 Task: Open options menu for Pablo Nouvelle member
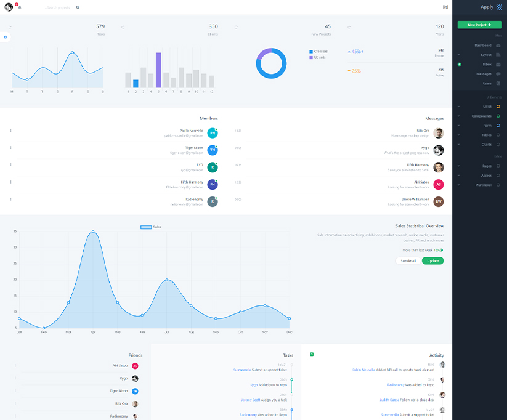10,131
